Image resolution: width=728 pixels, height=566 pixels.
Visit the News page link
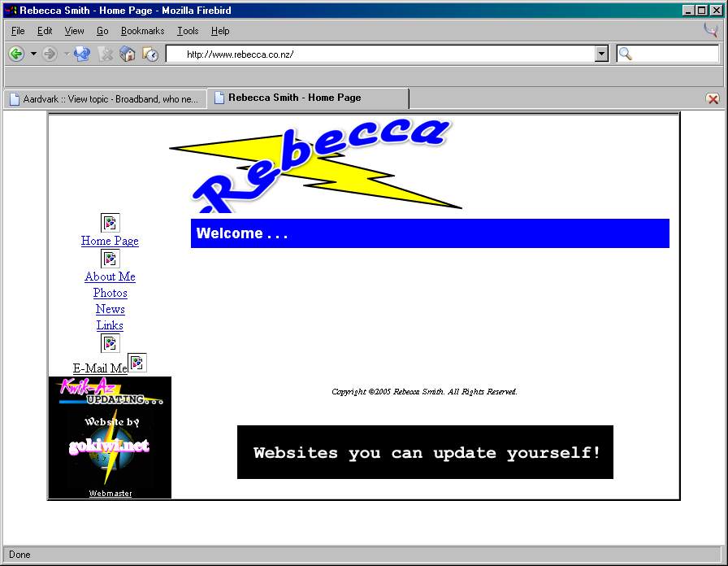pyautogui.click(x=110, y=309)
